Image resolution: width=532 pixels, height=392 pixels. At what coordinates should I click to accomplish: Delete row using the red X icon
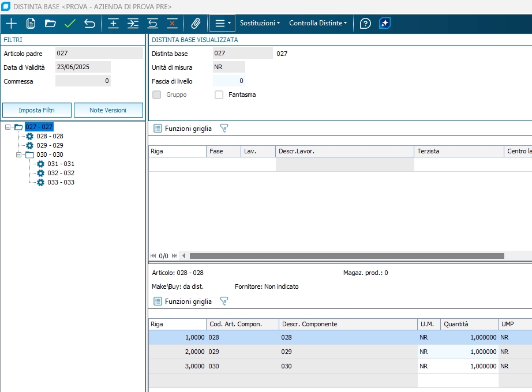pos(171,24)
